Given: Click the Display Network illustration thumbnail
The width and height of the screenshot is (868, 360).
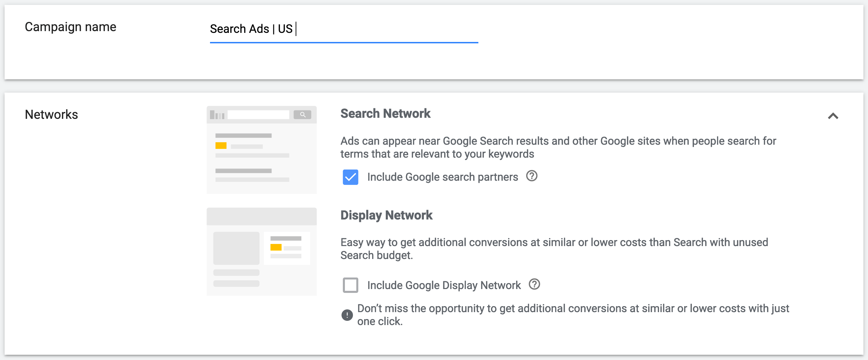Looking at the screenshot, I should pyautogui.click(x=261, y=252).
